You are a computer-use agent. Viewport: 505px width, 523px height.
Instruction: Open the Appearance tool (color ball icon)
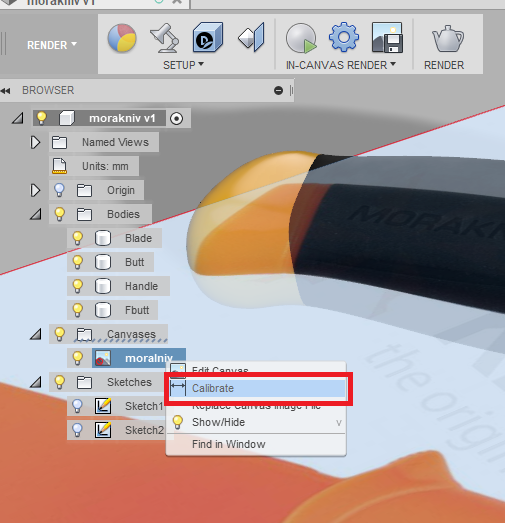click(122, 38)
